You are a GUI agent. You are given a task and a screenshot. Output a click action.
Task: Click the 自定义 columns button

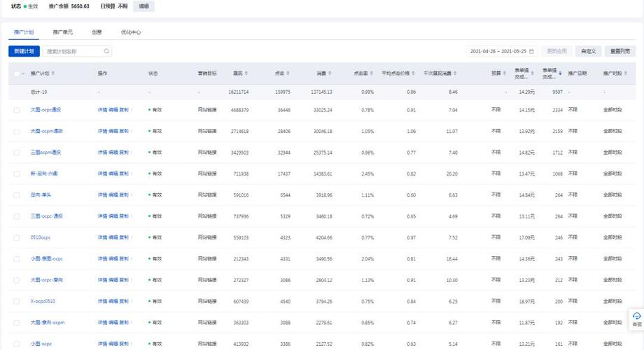(588, 51)
